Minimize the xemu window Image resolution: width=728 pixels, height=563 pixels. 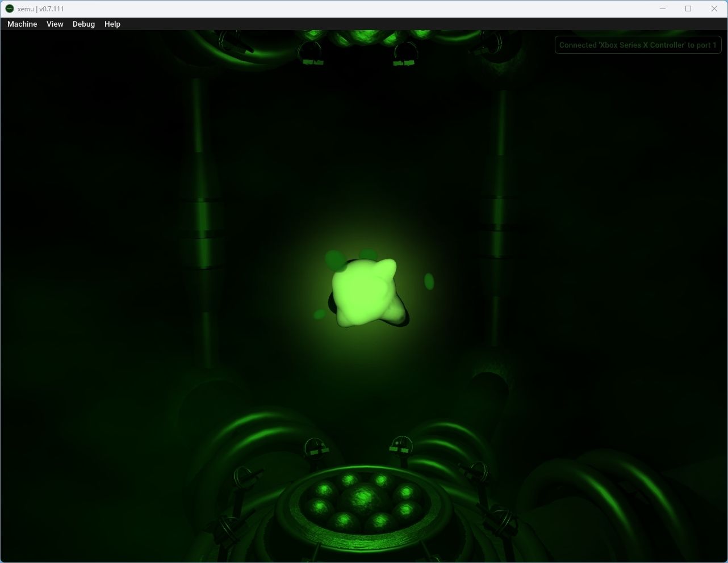[662, 9]
